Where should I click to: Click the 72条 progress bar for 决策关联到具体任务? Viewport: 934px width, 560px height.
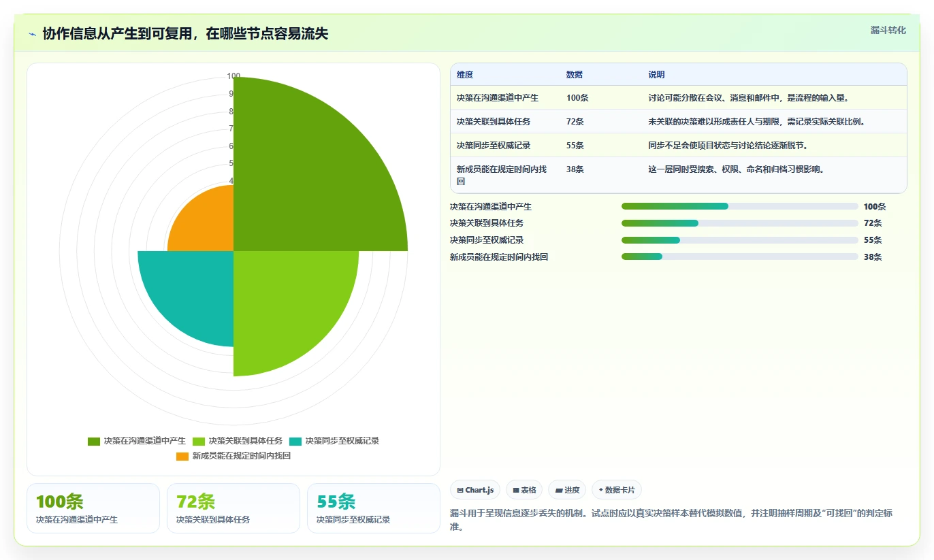pos(740,223)
